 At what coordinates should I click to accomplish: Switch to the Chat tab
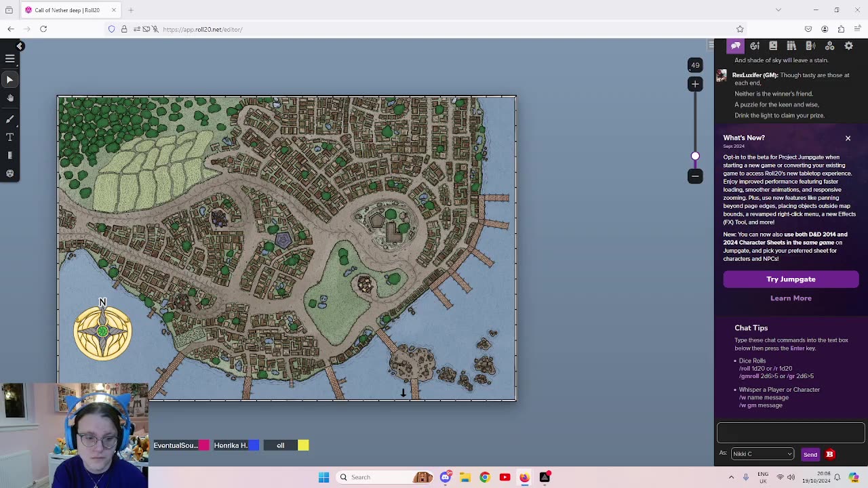pos(736,45)
